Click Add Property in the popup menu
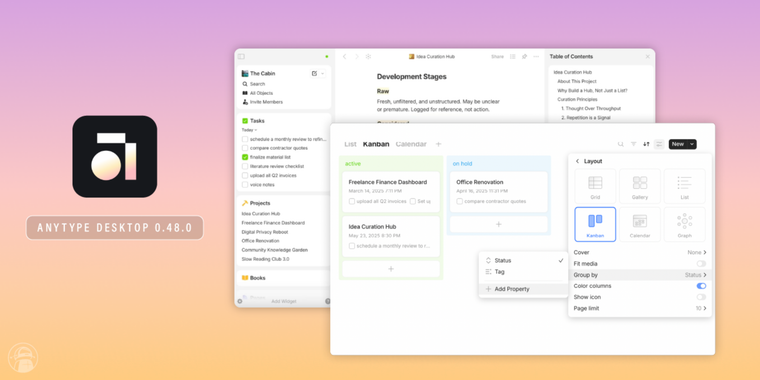The image size is (760, 380). pos(524,289)
